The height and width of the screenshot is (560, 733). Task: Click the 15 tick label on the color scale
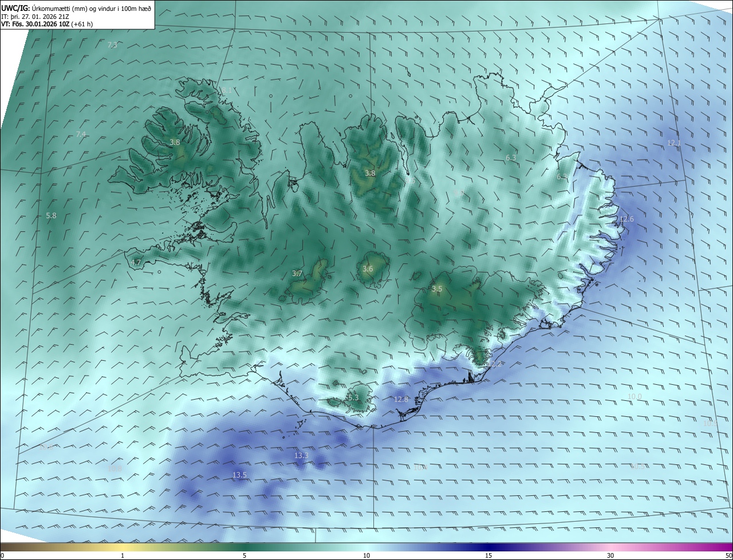click(488, 555)
